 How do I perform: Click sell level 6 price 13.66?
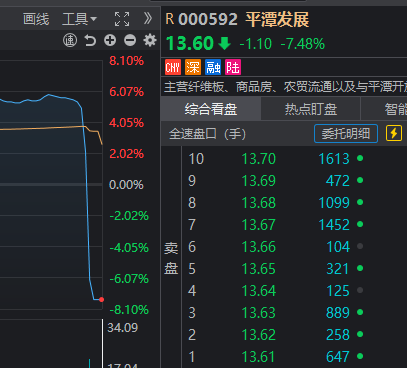[259, 247]
